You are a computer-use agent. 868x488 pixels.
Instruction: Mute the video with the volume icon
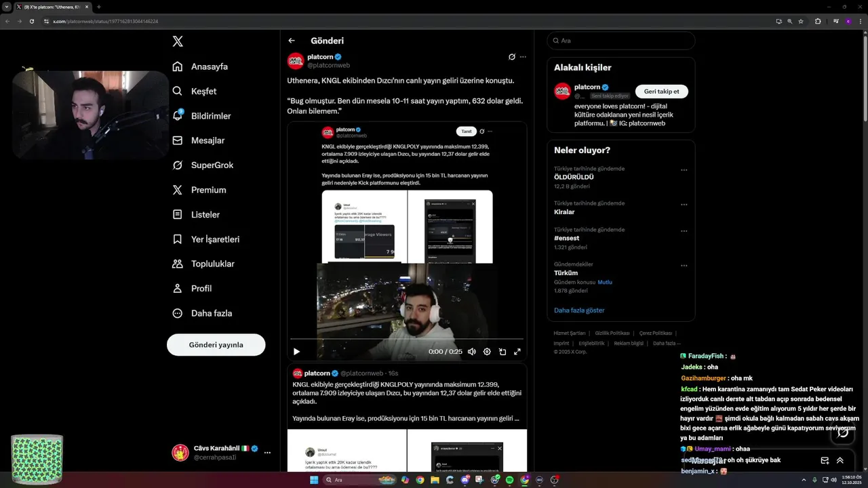pyautogui.click(x=472, y=352)
